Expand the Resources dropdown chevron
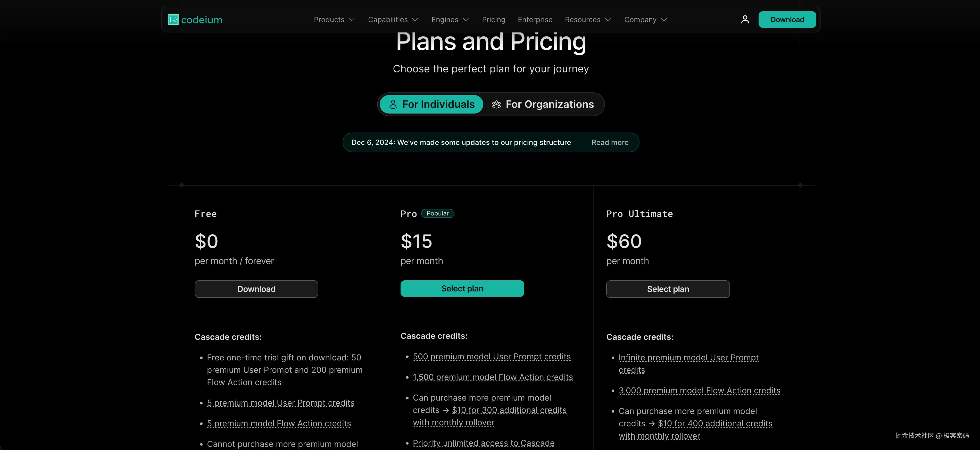This screenshot has width=980, height=450. 608,20
